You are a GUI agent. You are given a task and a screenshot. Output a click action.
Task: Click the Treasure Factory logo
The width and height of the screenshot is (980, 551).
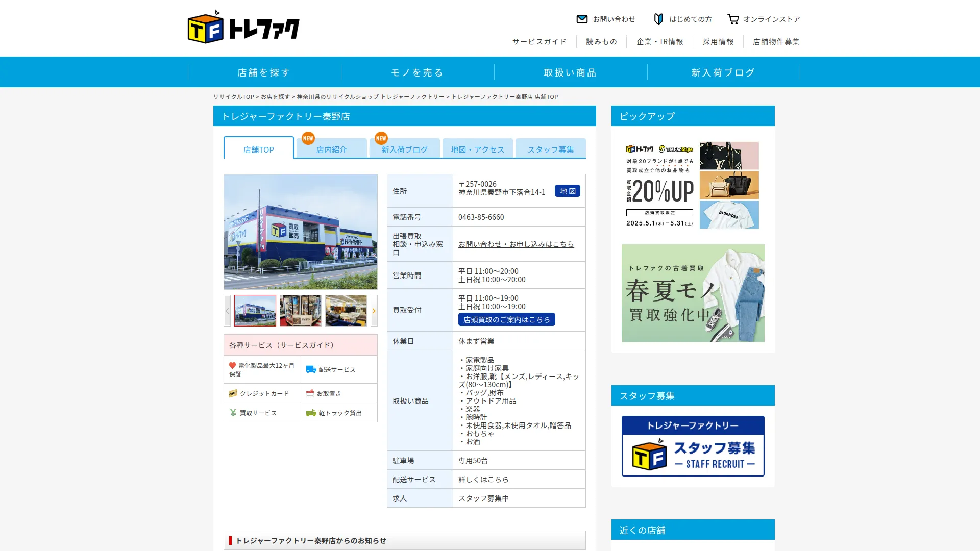tap(243, 27)
